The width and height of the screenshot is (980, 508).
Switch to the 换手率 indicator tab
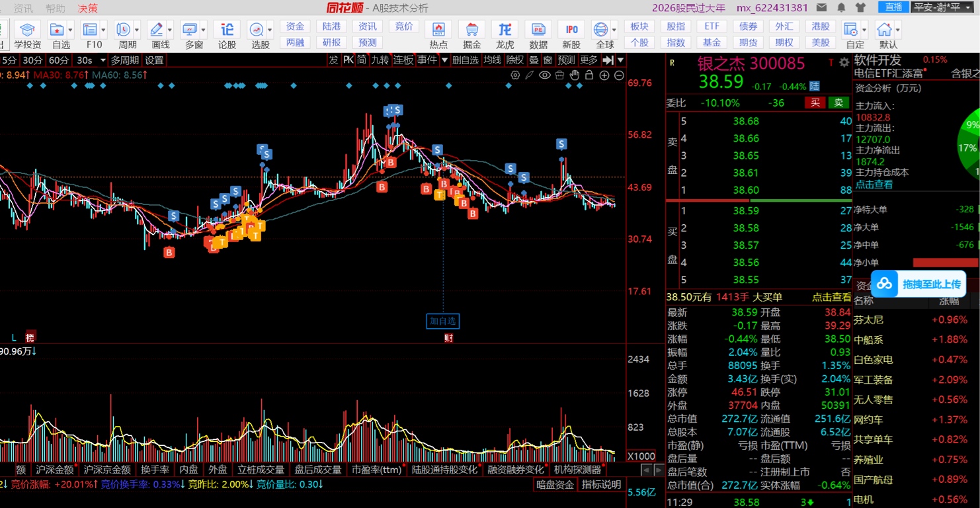click(155, 470)
